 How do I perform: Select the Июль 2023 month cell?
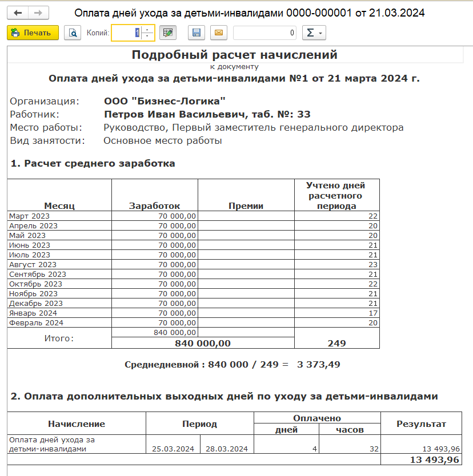click(x=59, y=255)
